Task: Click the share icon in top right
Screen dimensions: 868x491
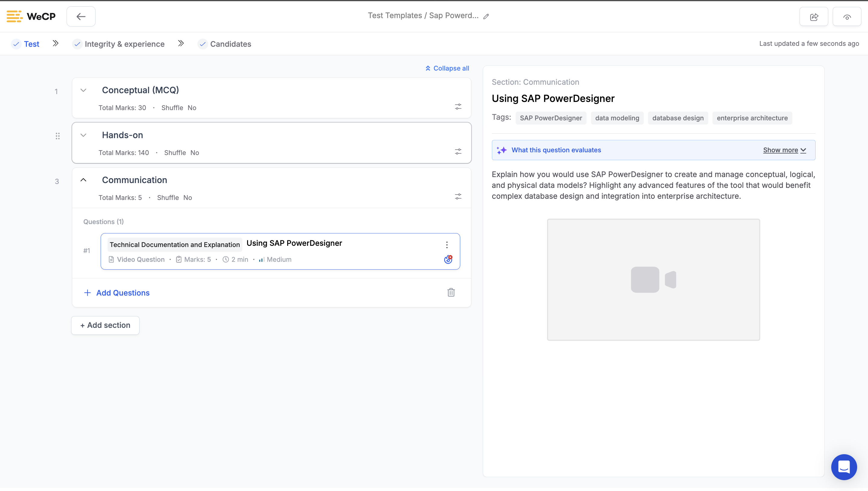Action: (x=813, y=17)
